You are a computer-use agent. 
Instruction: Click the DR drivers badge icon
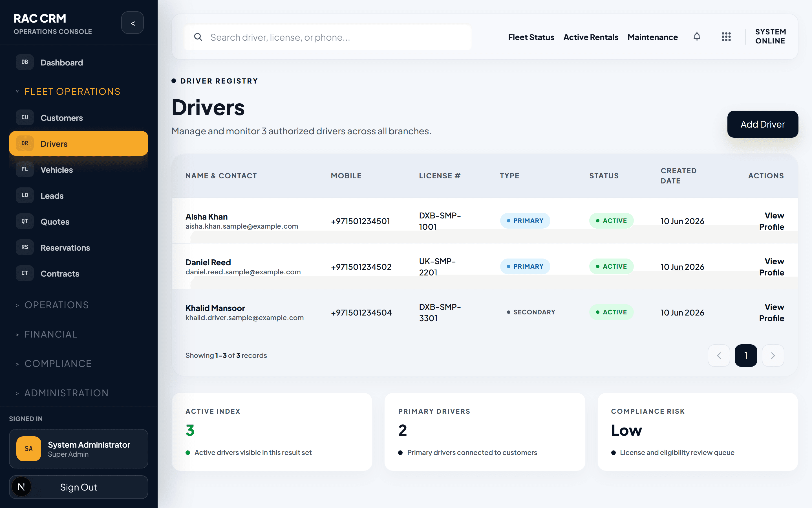(x=25, y=143)
